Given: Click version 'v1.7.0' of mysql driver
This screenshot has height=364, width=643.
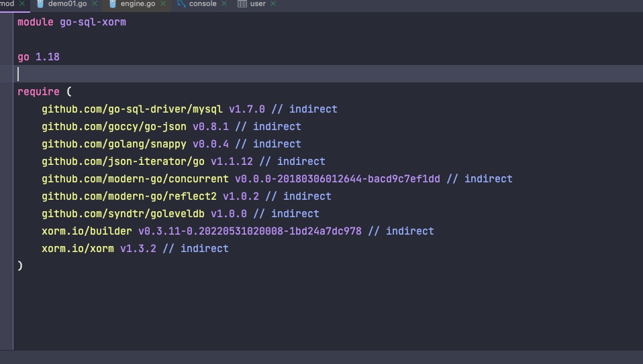Looking at the screenshot, I should (247, 109).
